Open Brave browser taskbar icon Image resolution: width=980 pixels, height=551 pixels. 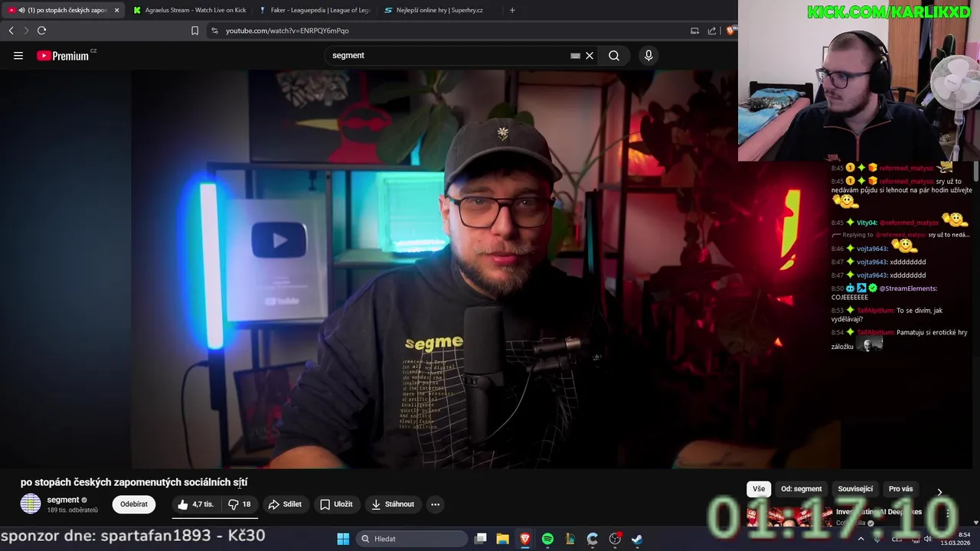(525, 539)
